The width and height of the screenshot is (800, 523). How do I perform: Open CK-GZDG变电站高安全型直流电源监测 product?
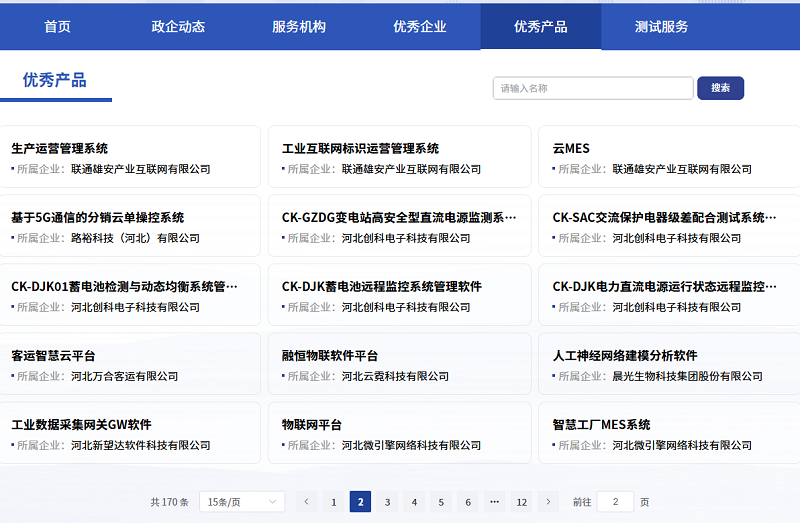click(399, 226)
